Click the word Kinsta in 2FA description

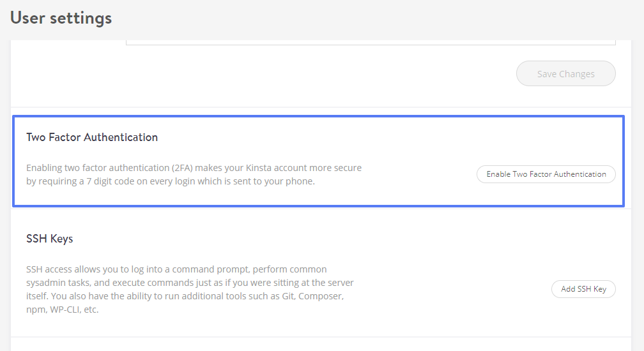pos(258,168)
